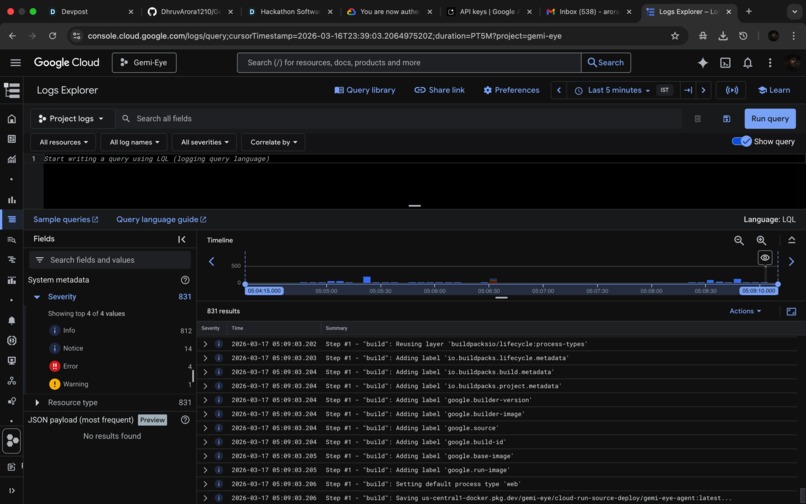The image size is (806, 504).
Task: Stream logs using the live tail icon
Action: click(731, 90)
